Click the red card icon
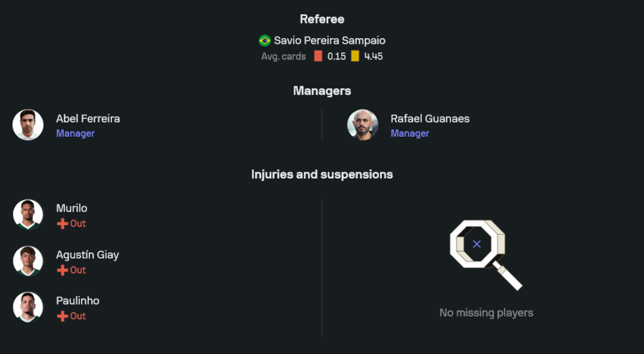Image resolution: width=644 pixels, height=354 pixels. (318, 56)
